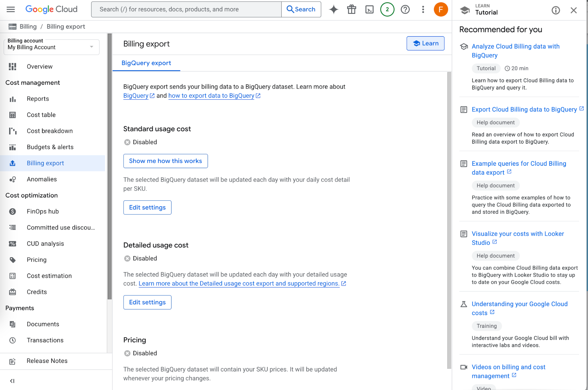Click the Learn button
588x390 pixels.
[425, 43]
